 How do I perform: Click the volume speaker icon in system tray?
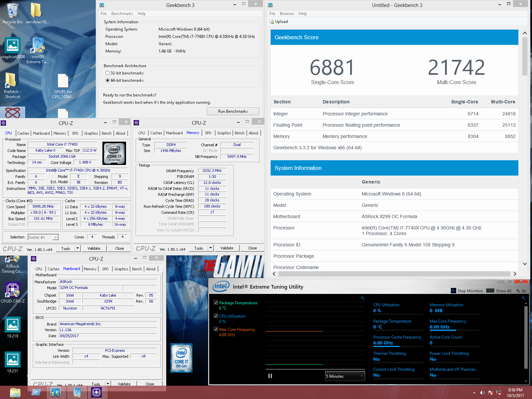pyautogui.click(x=482, y=393)
